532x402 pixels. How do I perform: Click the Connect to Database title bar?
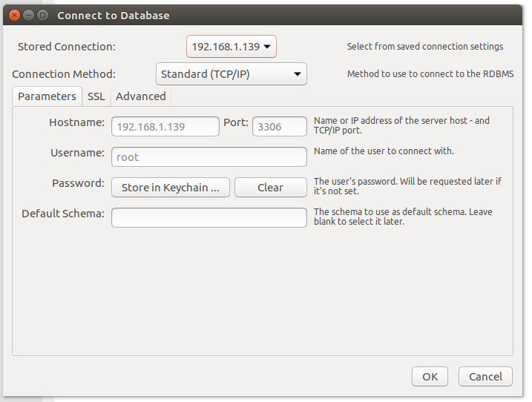tap(260, 15)
